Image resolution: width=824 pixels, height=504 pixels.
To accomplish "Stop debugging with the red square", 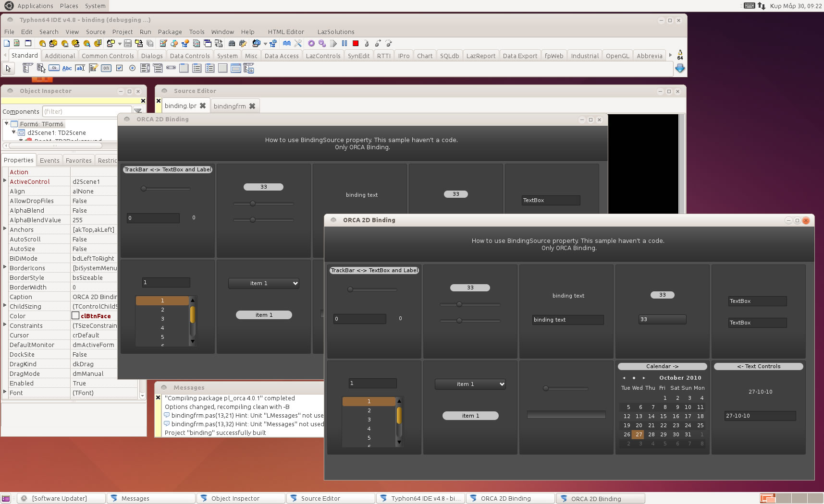I will (x=356, y=43).
